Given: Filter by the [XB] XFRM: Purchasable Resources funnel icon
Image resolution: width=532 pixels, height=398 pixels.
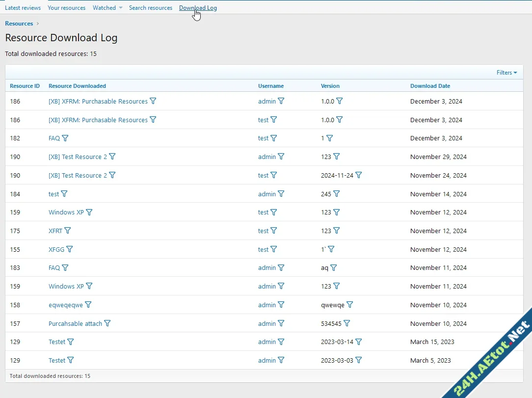Looking at the screenshot, I should tap(153, 101).
